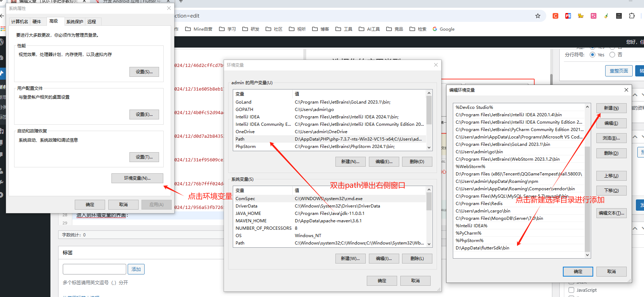The image size is (644, 297).
Task: Close the 编辑环境变量 dialog with X
Action: tap(626, 90)
